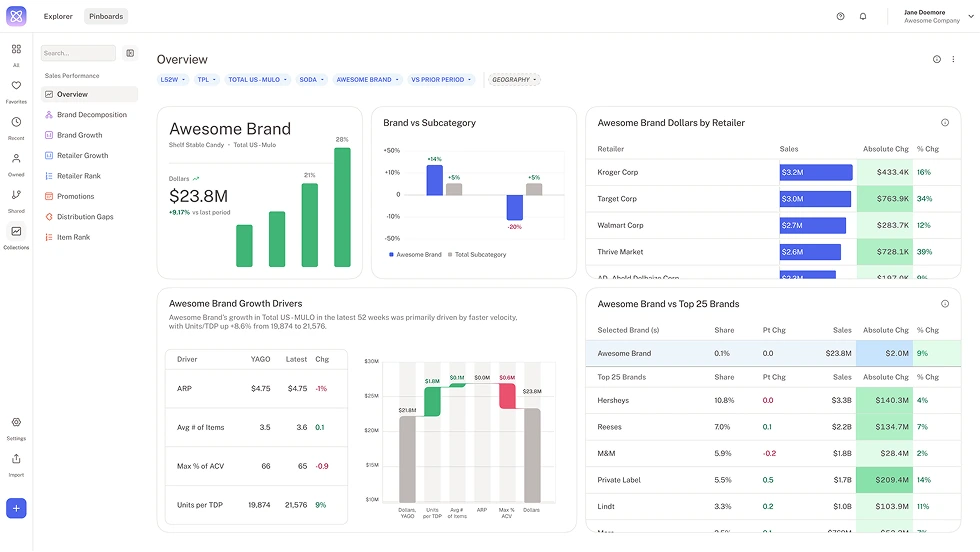Select Overview in sidebar
980x552 pixels.
coord(89,94)
